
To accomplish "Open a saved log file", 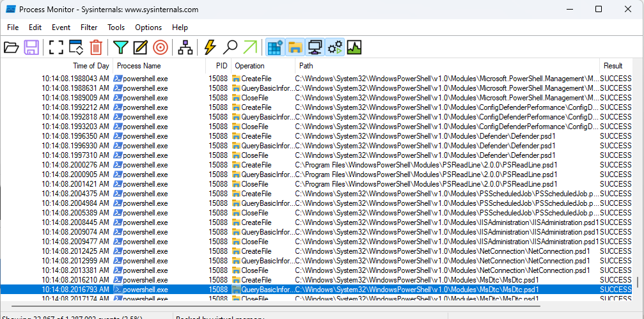I will (x=12, y=47).
